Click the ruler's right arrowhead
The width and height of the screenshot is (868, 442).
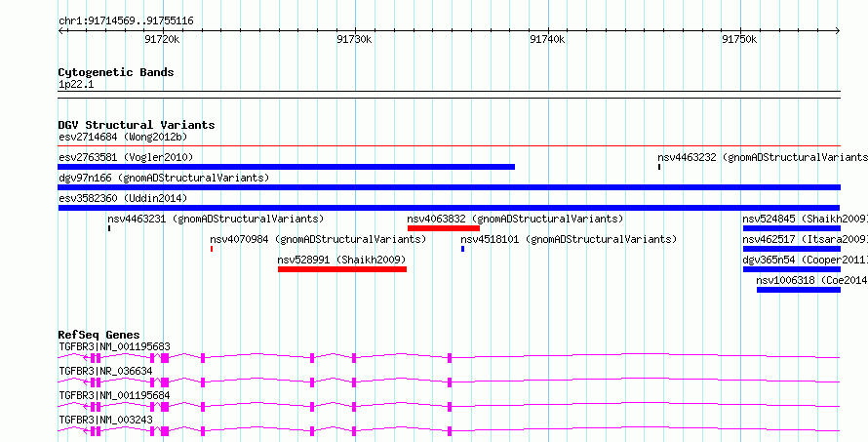pyautogui.click(x=838, y=31)
